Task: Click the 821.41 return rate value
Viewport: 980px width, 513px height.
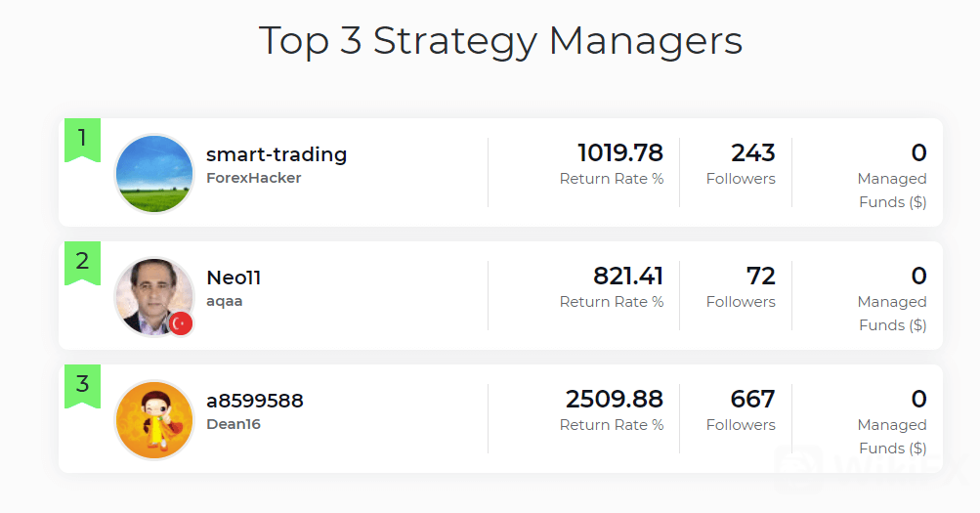Action: click(x=627, y=277)
